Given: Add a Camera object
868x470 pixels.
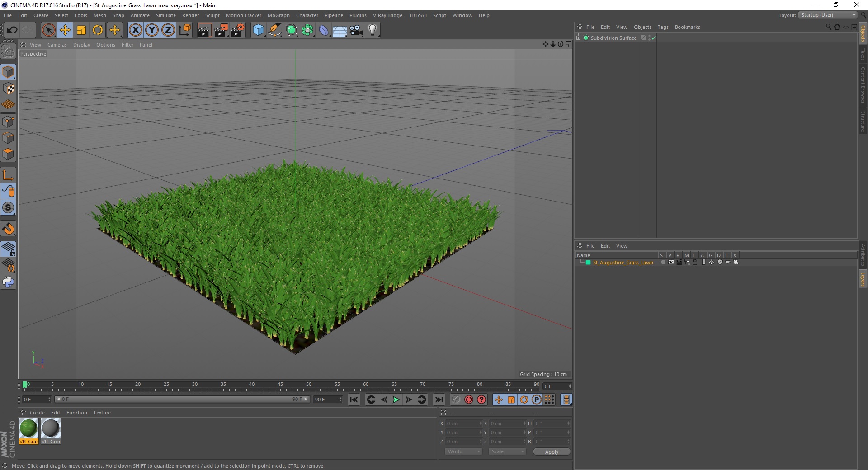Looking at the screenshot, I should coord(356,30).
